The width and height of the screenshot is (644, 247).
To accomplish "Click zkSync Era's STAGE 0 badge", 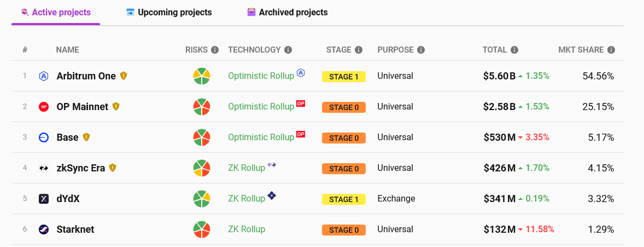I will 344,169.
